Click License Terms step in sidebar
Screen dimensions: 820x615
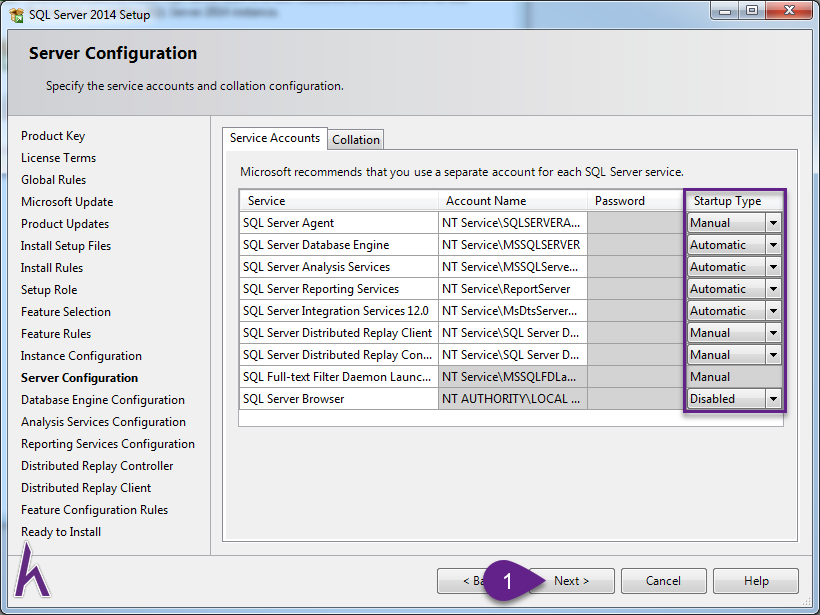point(59,158)
